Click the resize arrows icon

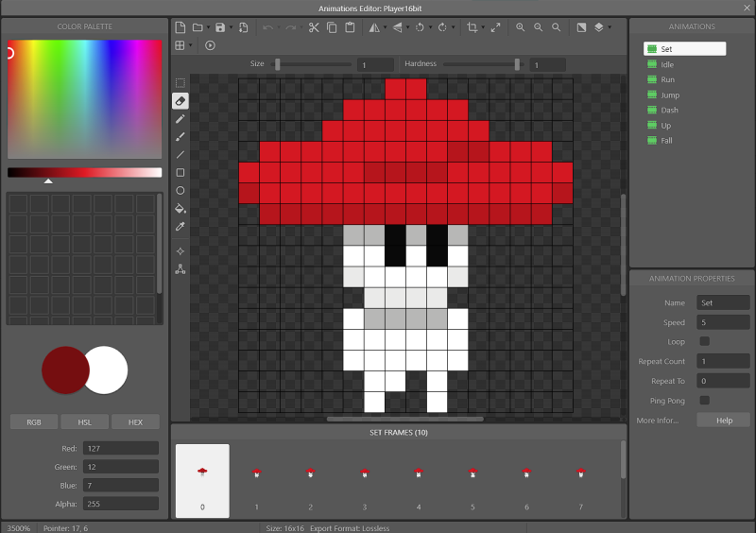[x=495, y=27]
